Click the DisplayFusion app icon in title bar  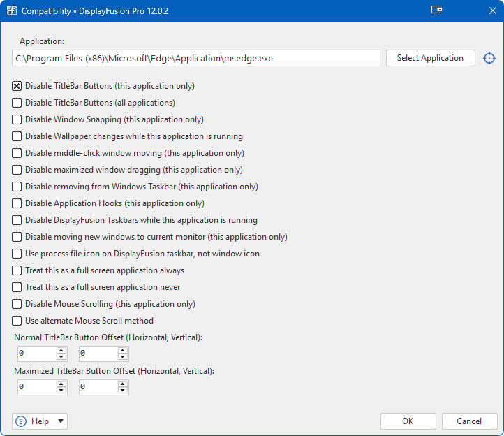pos(11,11)
